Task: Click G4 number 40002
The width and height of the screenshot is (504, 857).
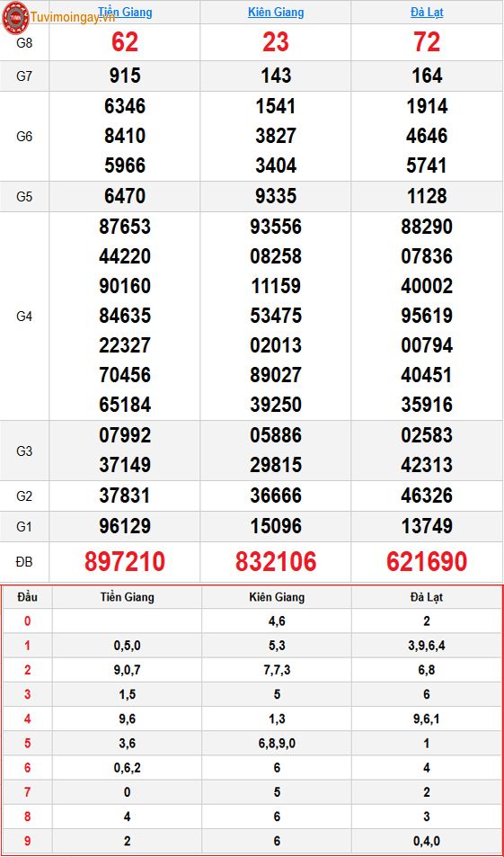Action: point(427,286)
